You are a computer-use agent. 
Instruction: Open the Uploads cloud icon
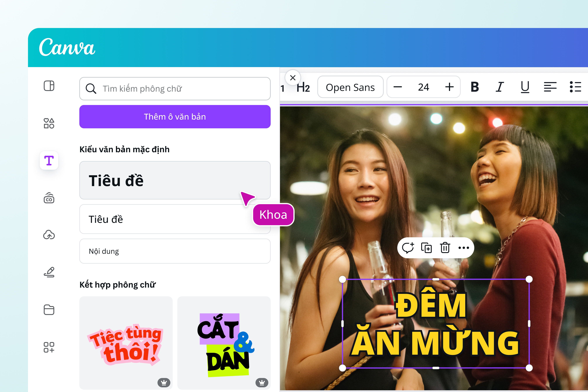pos(49,235)
